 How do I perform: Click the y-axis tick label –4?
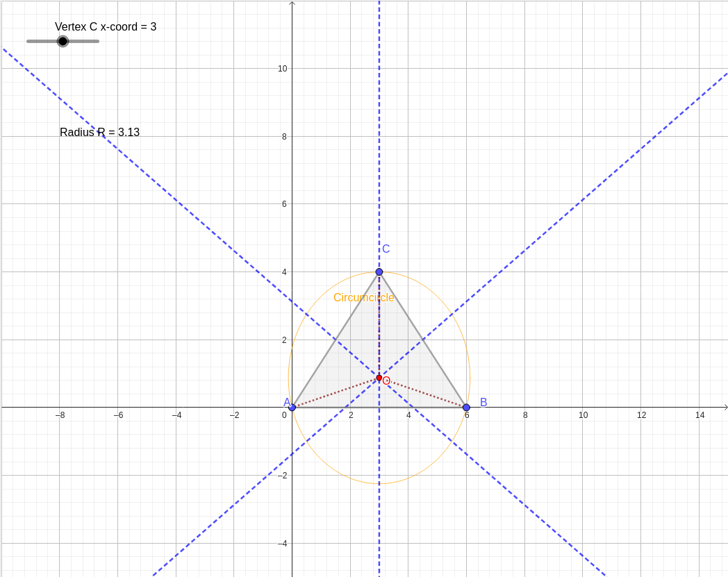click(282, 544)
